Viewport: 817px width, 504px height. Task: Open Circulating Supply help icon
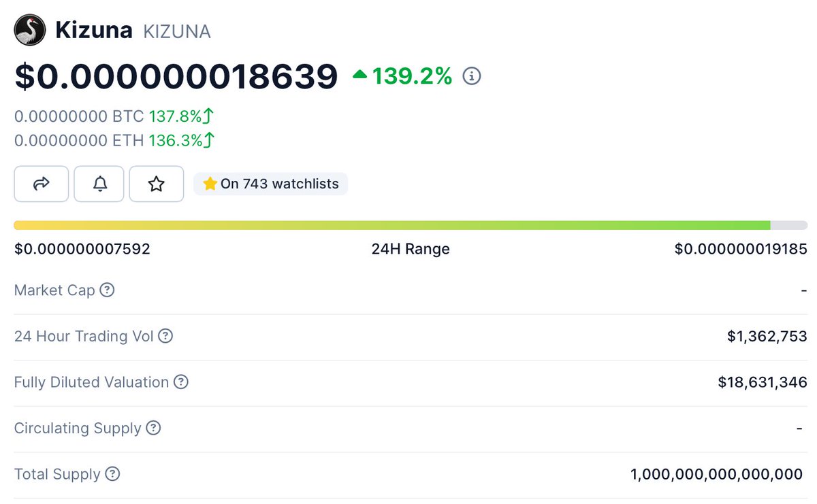[153, 429]
